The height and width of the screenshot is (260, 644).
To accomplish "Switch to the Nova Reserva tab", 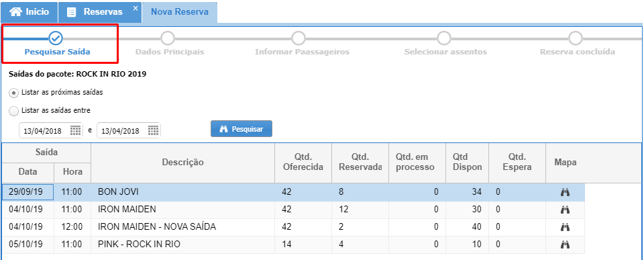I will point(180,12).
